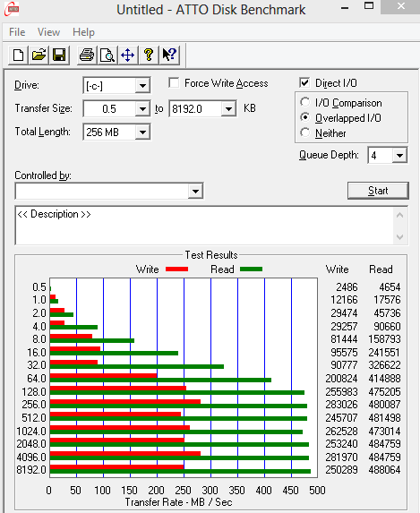Choose the Neither radio option

[x=304, y=133]
